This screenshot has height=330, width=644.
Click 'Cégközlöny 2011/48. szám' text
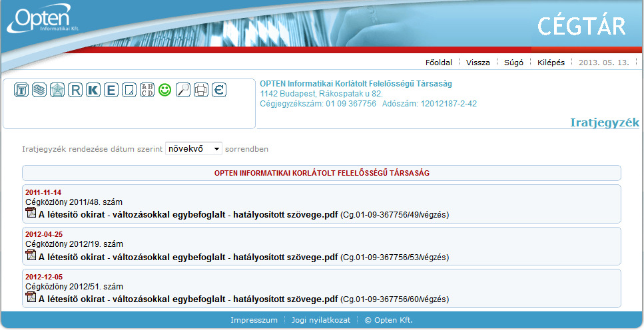(74, 202)
